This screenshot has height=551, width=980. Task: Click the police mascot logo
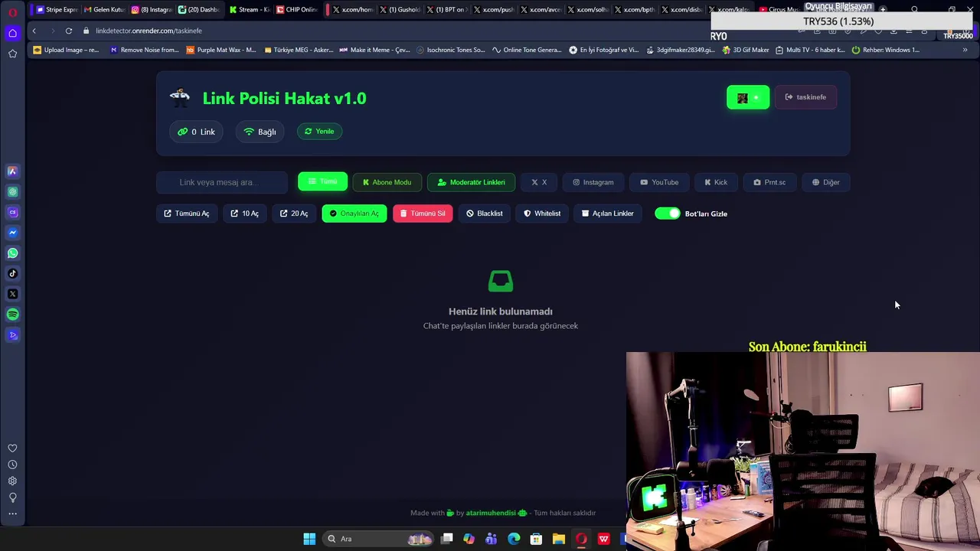(x=180, y=97)
